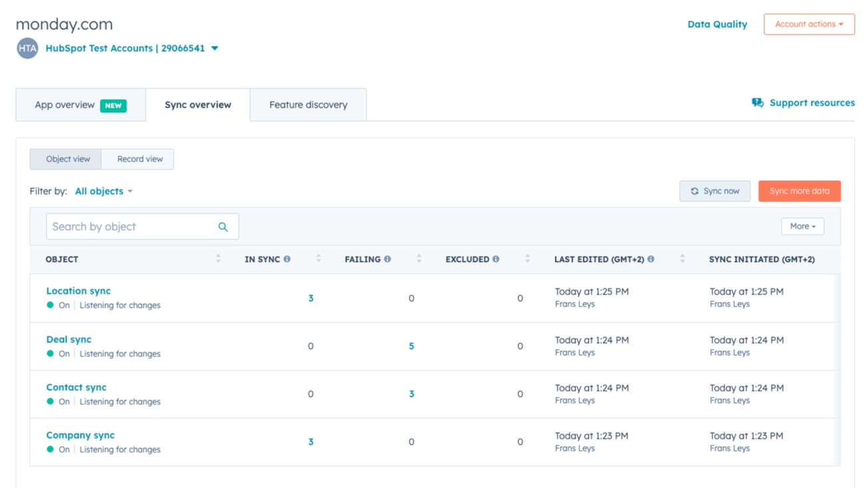Screen dimensions: 868x488
Task: Click the Search by object field
Action: tap(130, 227)
